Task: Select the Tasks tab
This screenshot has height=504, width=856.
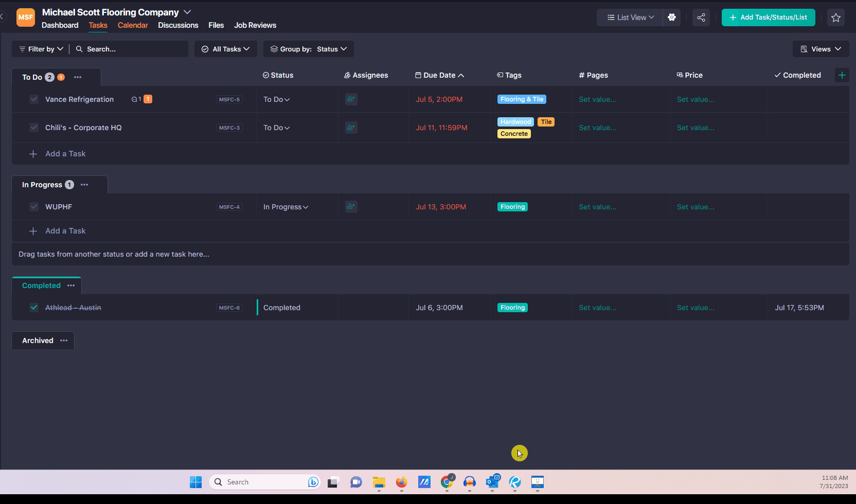Action: tap(98, 25)
